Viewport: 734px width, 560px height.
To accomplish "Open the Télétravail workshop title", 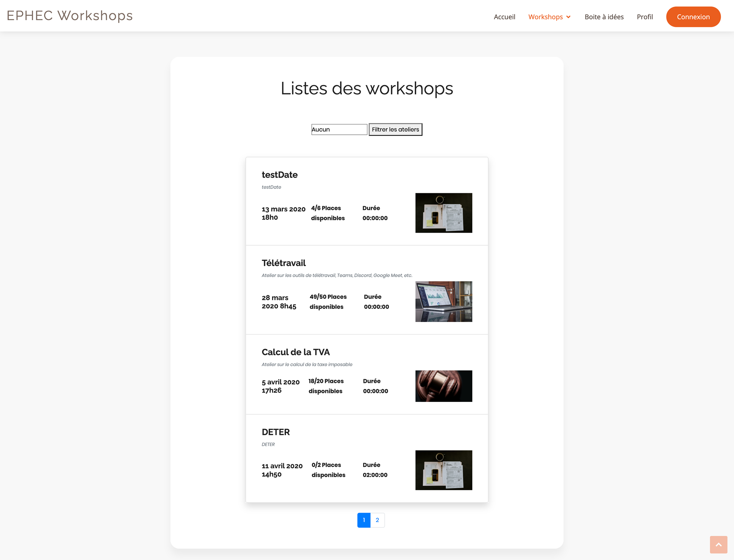I will (x=283, y=263).
